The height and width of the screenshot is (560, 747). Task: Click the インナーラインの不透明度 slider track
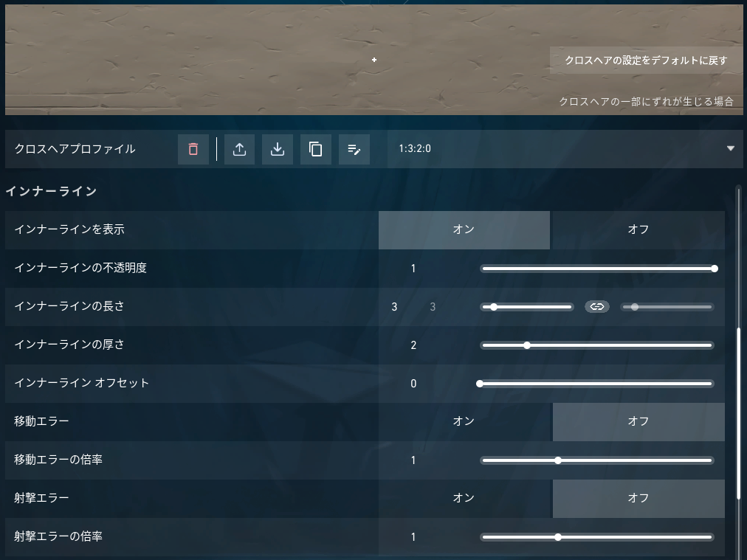597,269
